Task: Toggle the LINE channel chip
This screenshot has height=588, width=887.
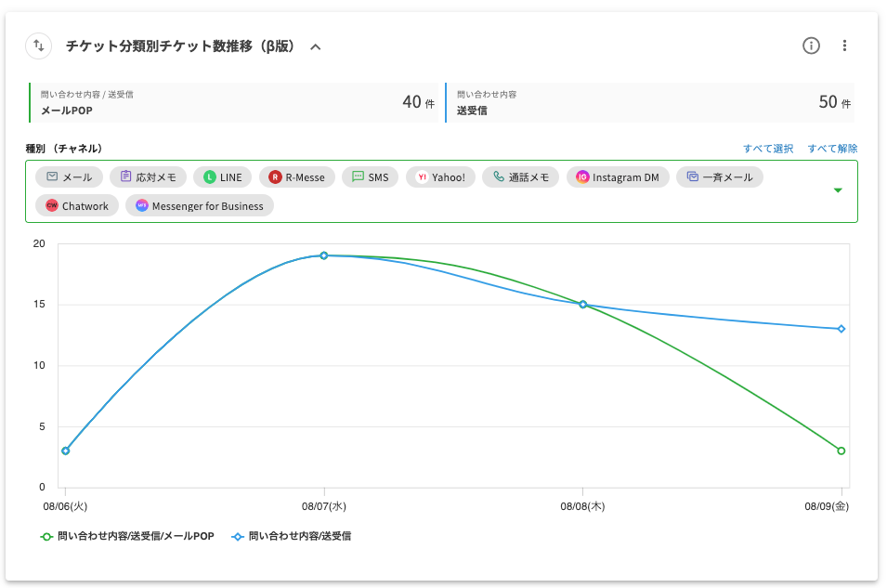Action: pyautogui.click(x=222, y=177)
